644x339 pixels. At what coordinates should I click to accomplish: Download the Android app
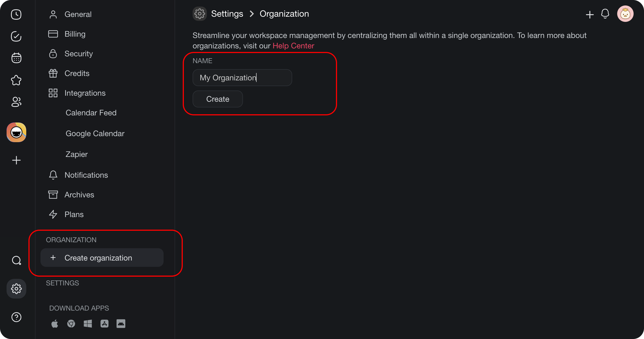tap(121, 324)
